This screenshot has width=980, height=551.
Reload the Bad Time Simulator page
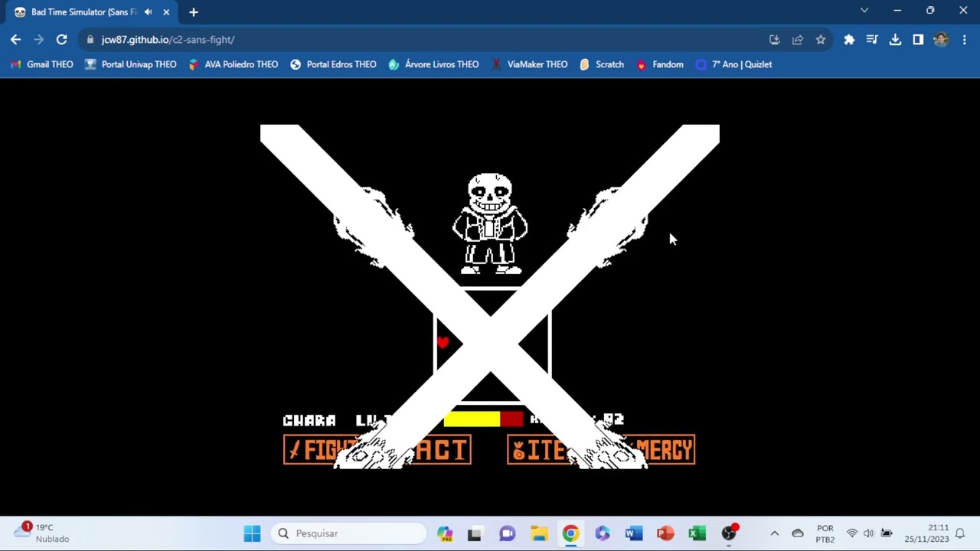coord(61,39)
